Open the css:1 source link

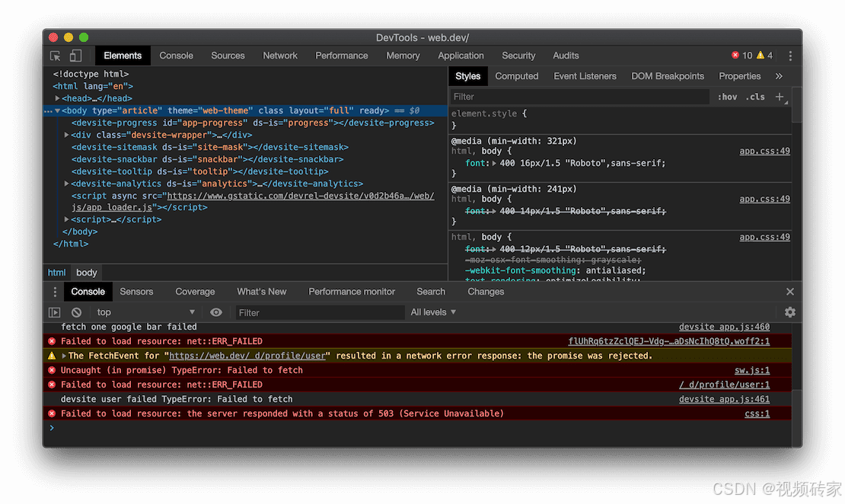click(757, 414)
